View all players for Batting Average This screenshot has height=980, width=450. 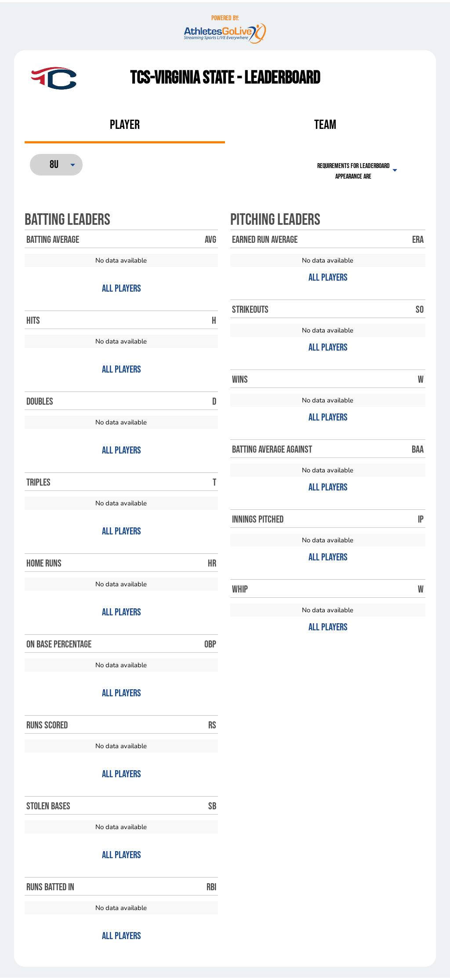point(121,289)
